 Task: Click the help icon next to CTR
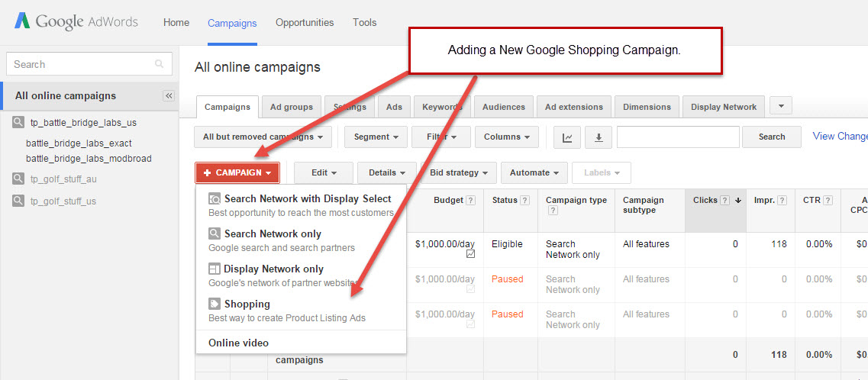(x=828, y=200)
